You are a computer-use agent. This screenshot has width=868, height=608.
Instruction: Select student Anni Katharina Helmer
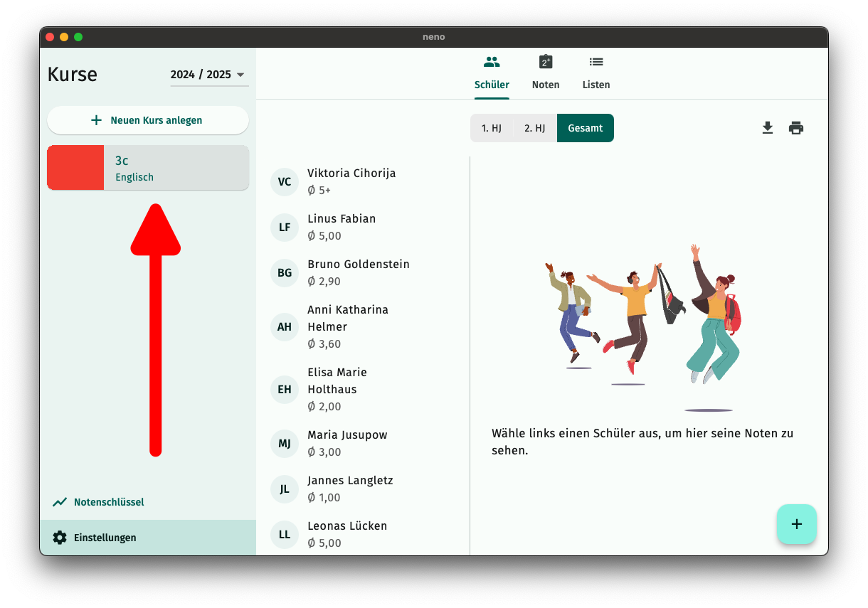pos(363,326)
